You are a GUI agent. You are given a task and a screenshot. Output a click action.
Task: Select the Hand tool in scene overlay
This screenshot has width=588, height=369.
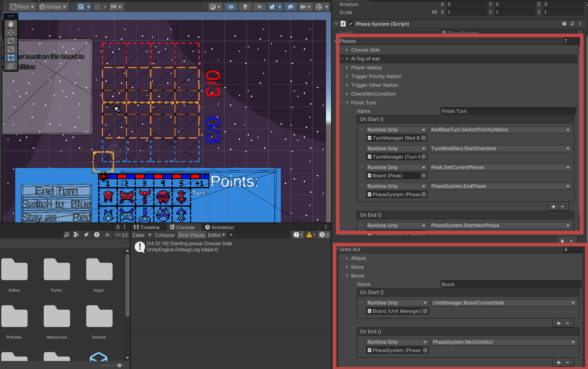(x=11, y=24)
